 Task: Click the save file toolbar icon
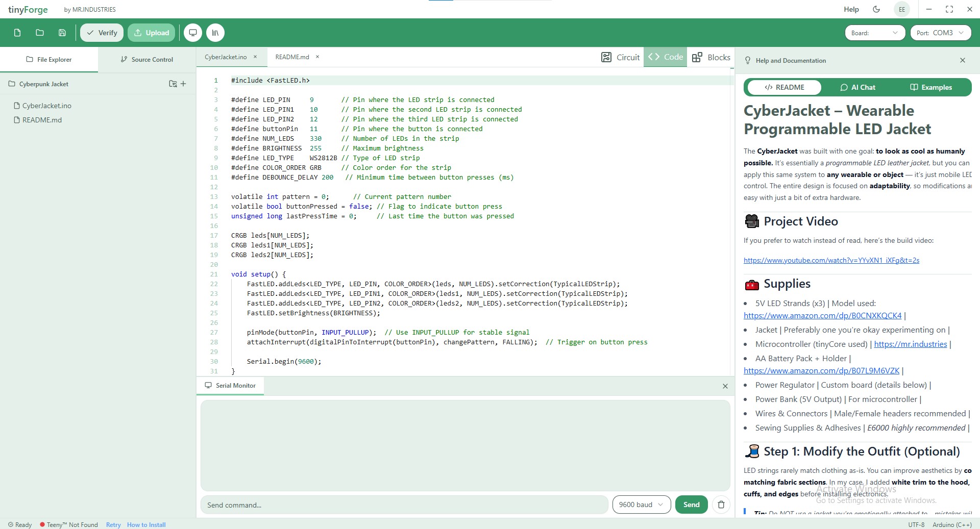pyautogui.click(x=62, y=33)
